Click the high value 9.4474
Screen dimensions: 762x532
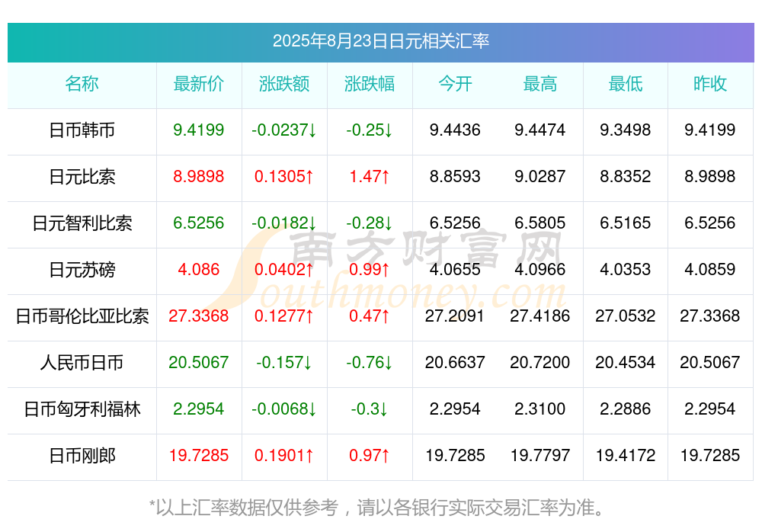coord(540,130)
